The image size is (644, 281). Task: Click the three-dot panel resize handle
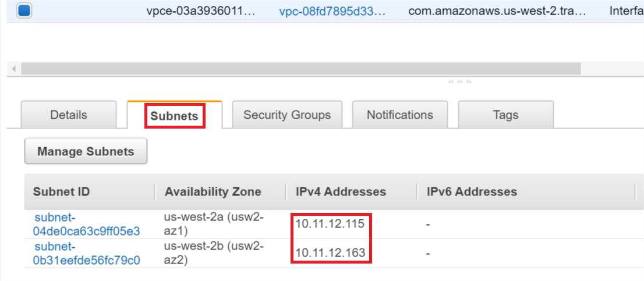click(x=459, y=81)
